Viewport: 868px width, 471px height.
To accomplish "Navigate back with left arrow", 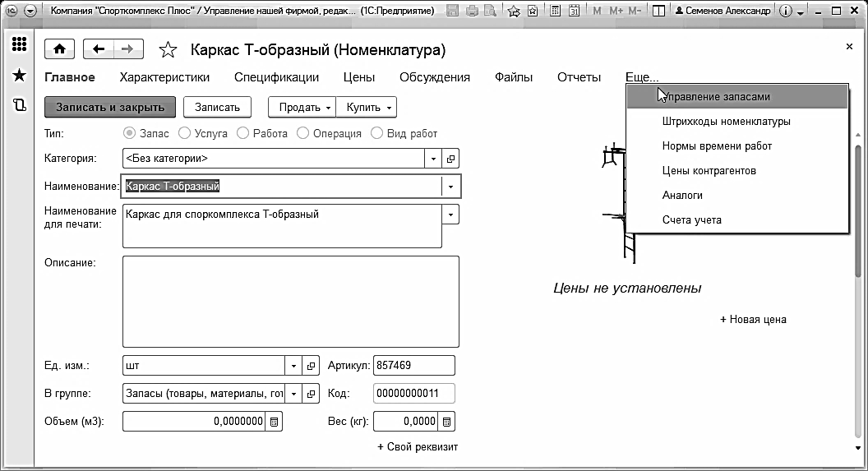I will click(99, 49).
